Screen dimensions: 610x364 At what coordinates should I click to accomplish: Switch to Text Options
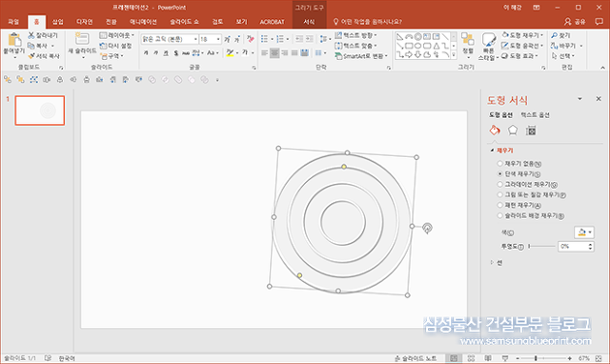(x=534, y=115)
